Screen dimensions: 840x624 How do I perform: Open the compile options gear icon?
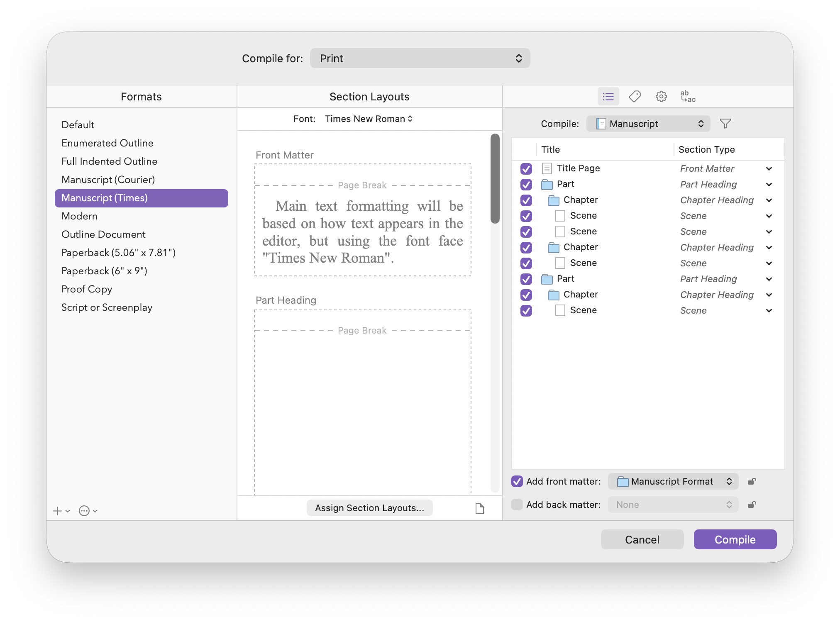point(661,97)
